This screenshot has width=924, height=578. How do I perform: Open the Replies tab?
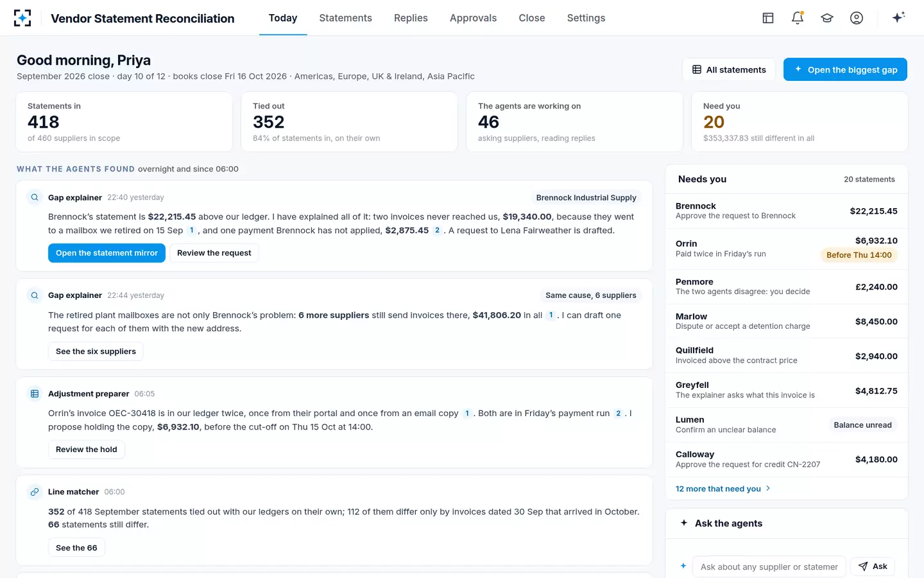click(411, 18)
